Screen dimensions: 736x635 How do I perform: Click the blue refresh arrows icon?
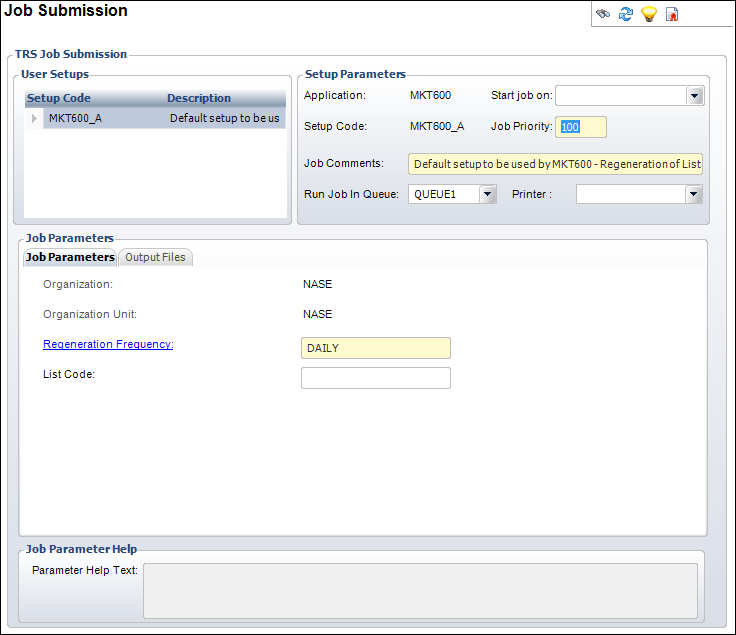point(626,14)
